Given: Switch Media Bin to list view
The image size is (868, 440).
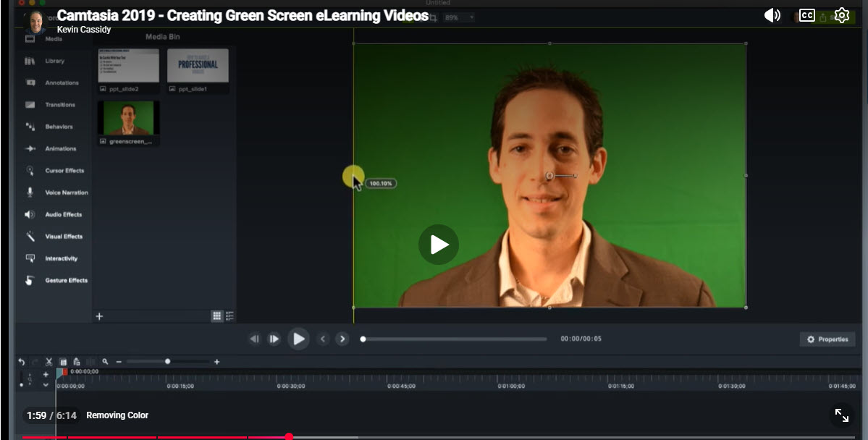Looking at the screenshot, I should 230,316.
